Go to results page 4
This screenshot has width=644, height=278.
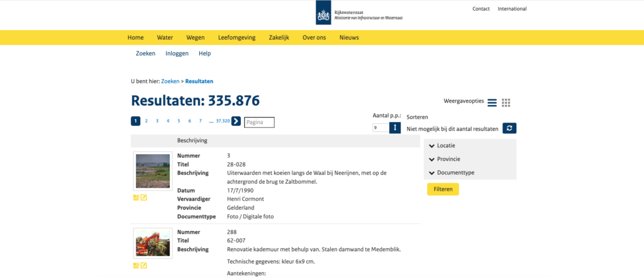point(168,121)
